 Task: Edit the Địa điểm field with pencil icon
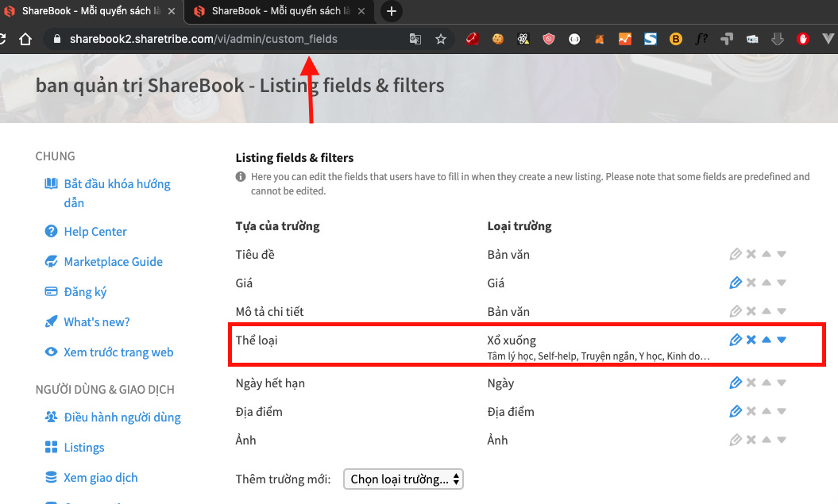(735, 411)
